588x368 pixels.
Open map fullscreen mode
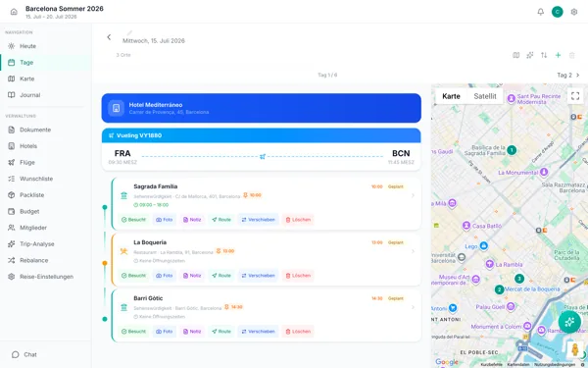575,96
